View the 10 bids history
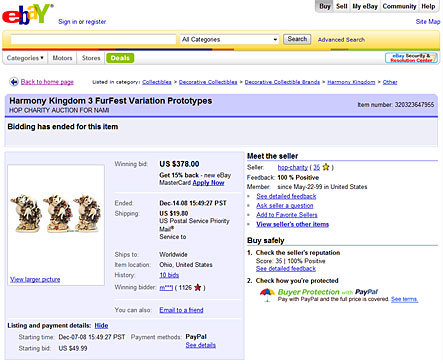Image resolution: width=443 pixels, height=364 pixels. (x=169, y=275)
